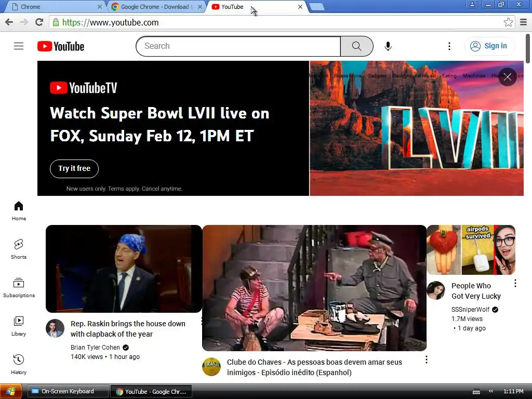Go to Home in sidebar
This screenshot has width=532, height=399.
pos(19,211)
